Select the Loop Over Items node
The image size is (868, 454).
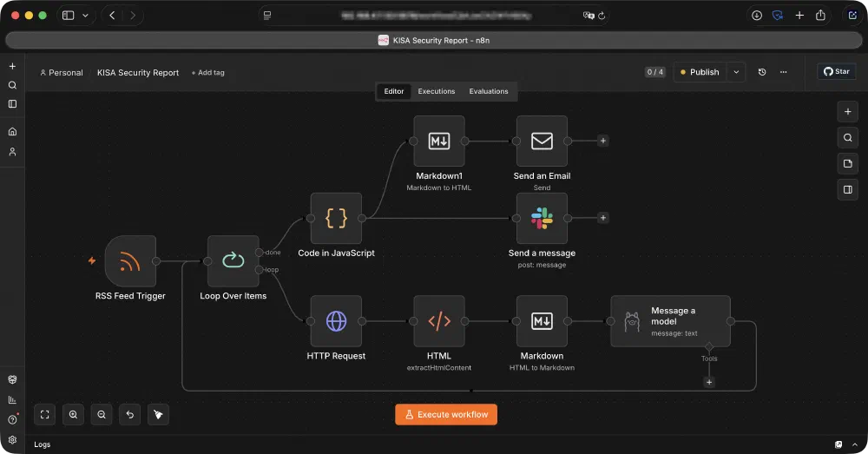(233, 260)
